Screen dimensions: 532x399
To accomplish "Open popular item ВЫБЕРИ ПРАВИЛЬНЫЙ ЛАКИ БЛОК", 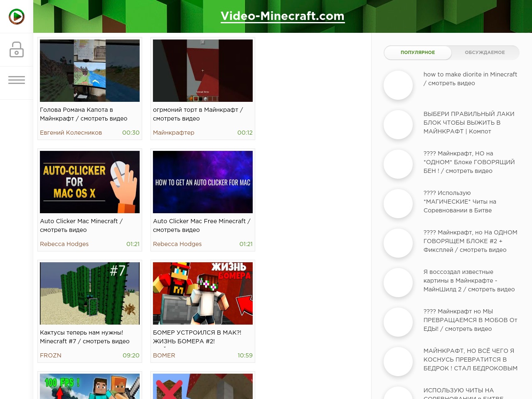I will (469, 123).
